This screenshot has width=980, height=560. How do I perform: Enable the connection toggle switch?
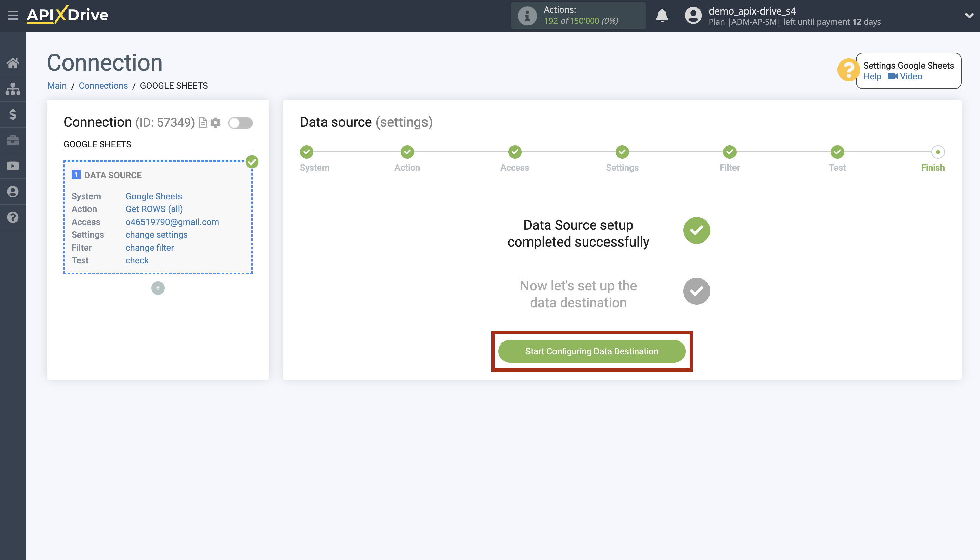(x=241, y=122)
